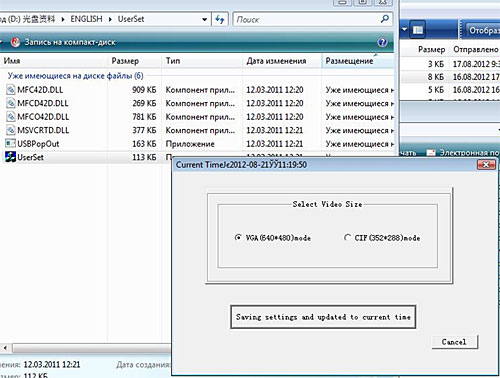
Task: Sort by Размер column in right window
Action: tap(432, 50)
